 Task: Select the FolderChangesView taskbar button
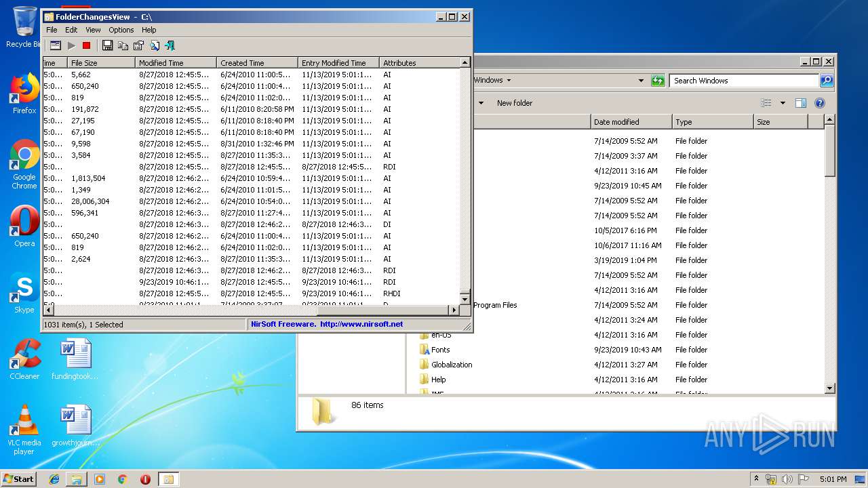(168, 479)
